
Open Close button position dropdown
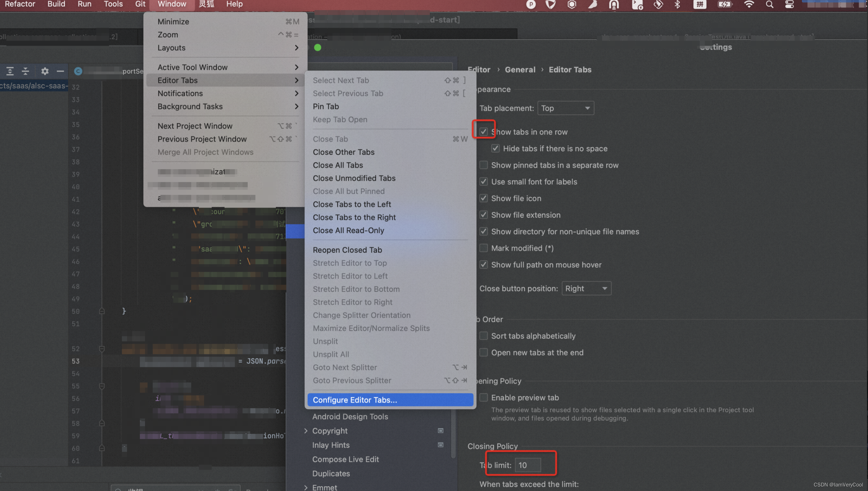pyautogui.click(x=587, y=288)
